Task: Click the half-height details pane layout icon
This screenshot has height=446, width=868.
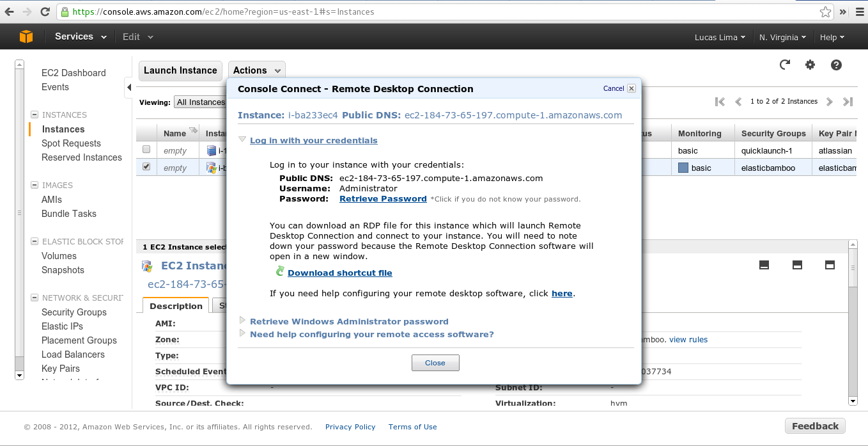Action: tap(797, 265)
